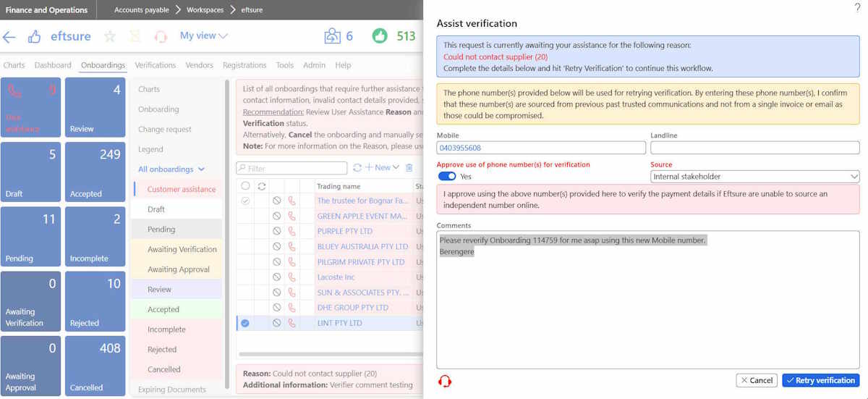Click the phone icon on Lacoste Inc row
Viewport: 868px width, 399px height.
(x=292, y=277)
